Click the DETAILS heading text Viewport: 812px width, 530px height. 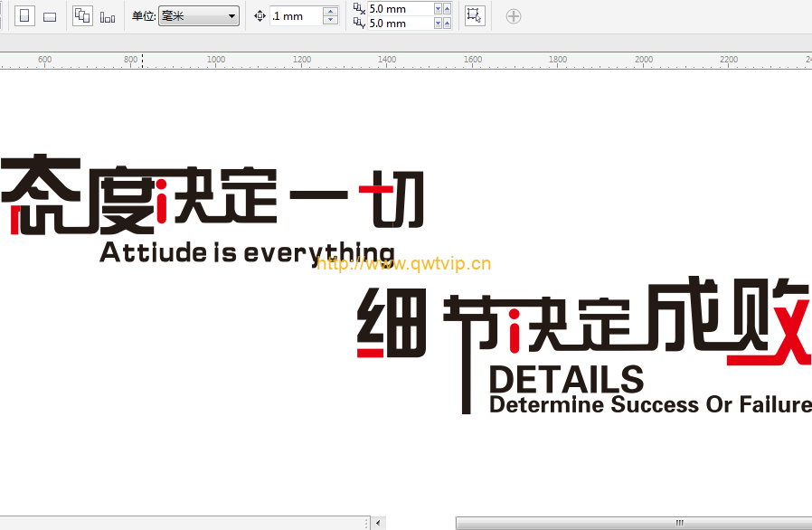click(567, 380)
